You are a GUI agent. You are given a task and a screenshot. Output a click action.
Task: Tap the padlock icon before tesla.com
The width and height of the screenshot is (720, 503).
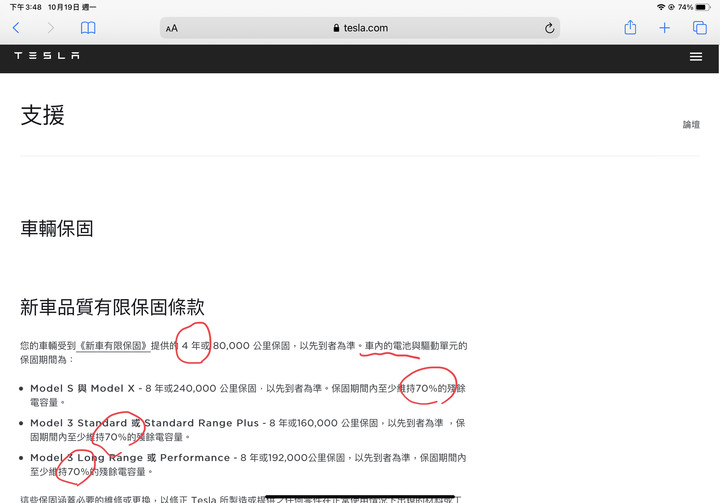point(336,28)
